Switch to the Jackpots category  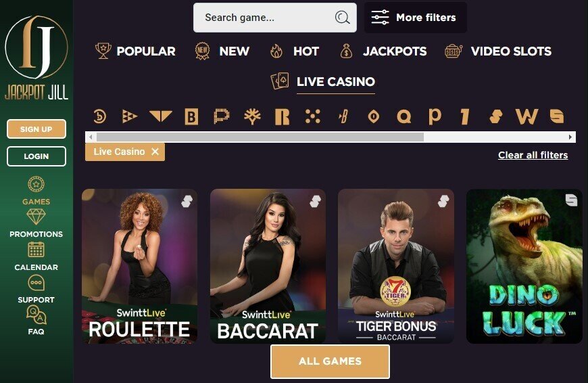pyautogui.click(x=383, y=51)
